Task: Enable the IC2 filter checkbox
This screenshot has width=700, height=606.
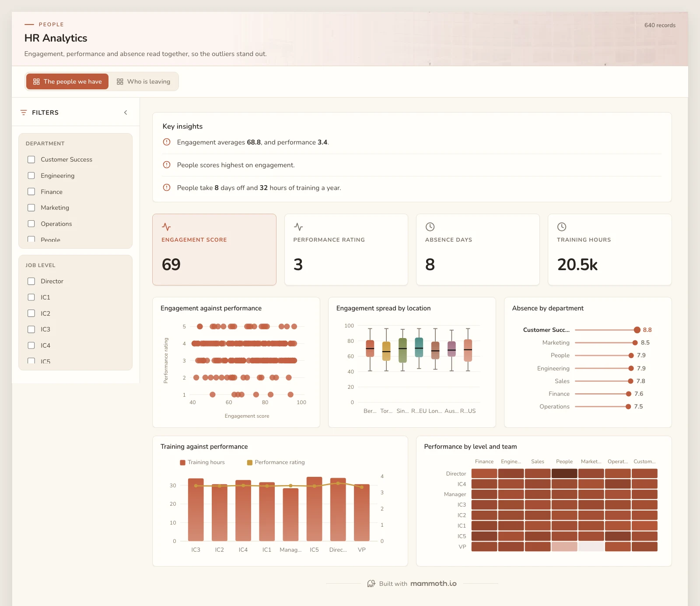Action: 31,314
